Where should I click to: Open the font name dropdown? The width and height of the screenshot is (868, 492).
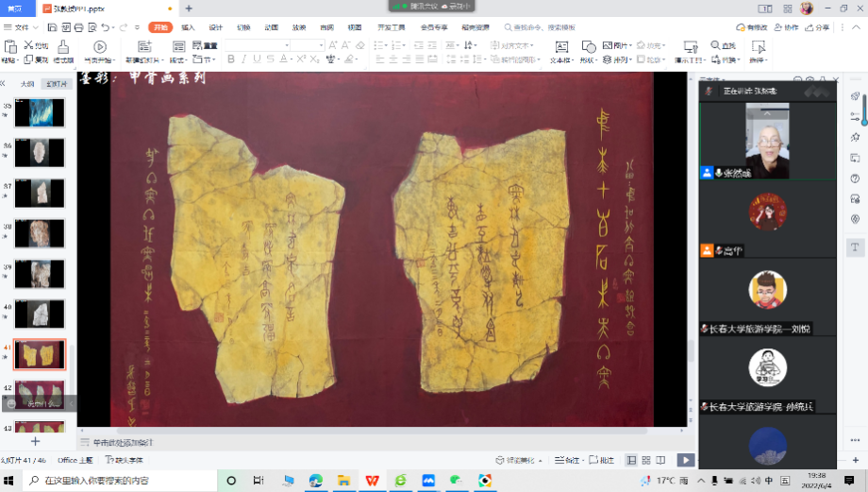pos(287,45)
